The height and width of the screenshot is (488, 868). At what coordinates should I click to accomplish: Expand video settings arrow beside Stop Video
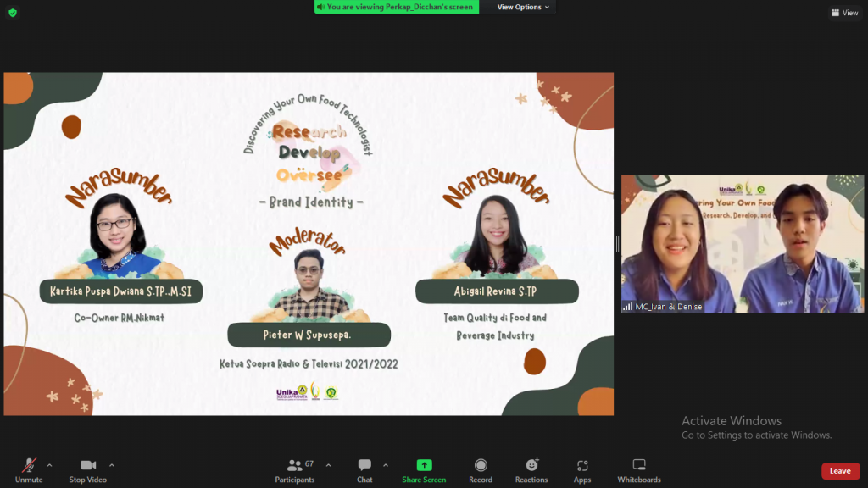112,465
